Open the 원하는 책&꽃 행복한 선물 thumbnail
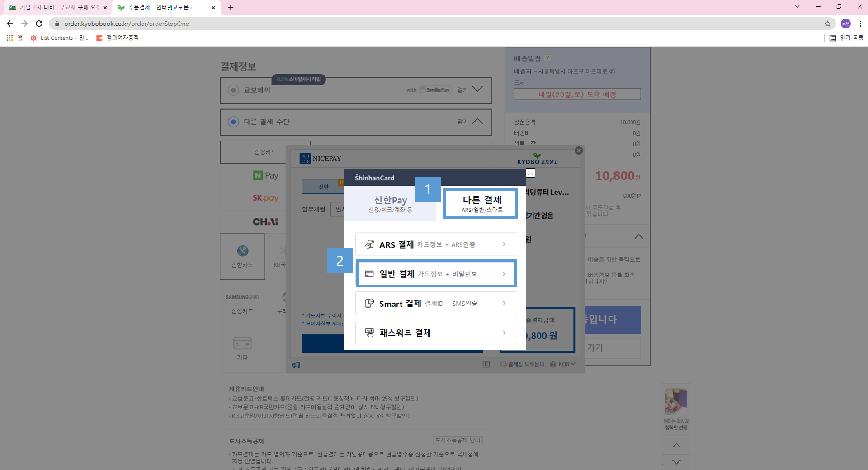Image resolution: width=868 pixels, height=470 pixels. pyautogui.click(x=676, y=409)
